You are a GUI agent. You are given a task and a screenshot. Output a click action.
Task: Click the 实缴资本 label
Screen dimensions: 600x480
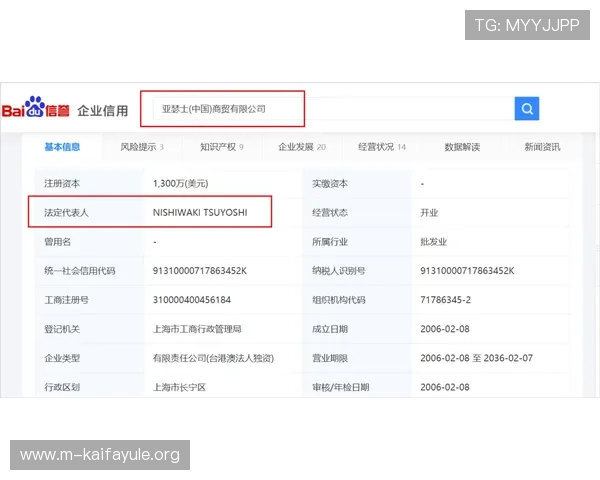click(330, 184)
